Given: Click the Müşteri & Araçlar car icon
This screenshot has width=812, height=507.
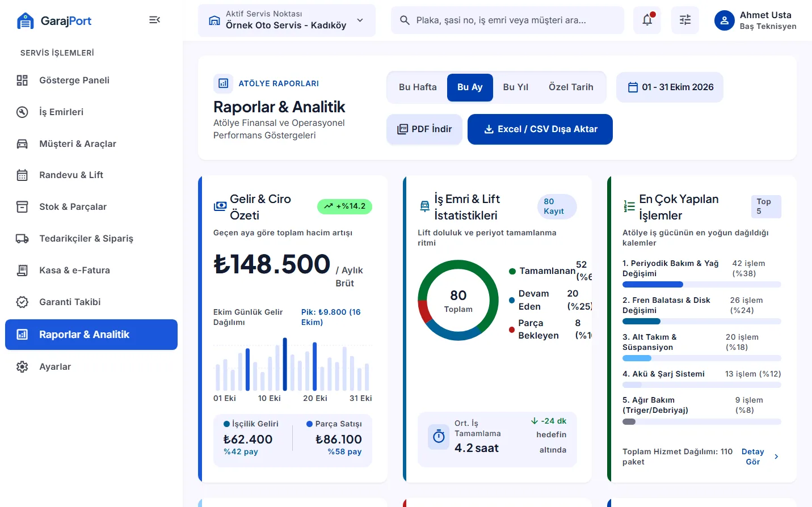Looking at the screenshot, I should point(22,144).
